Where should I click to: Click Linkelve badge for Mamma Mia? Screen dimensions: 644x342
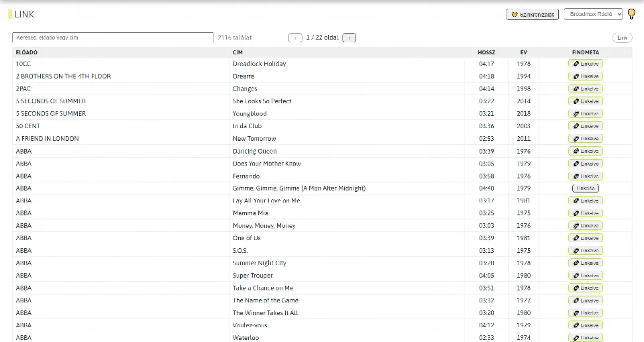coord(586,213)
